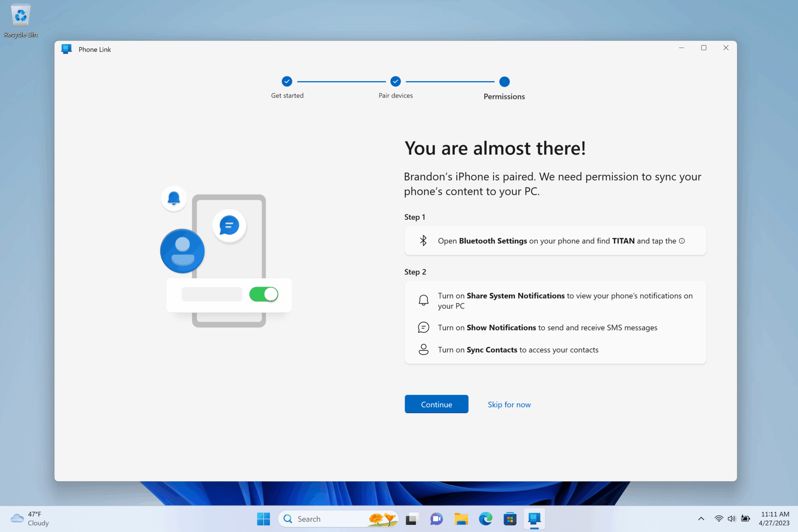This screenshot has width=798, height=532.
Task: Click the Continue button
Action: 436,404
